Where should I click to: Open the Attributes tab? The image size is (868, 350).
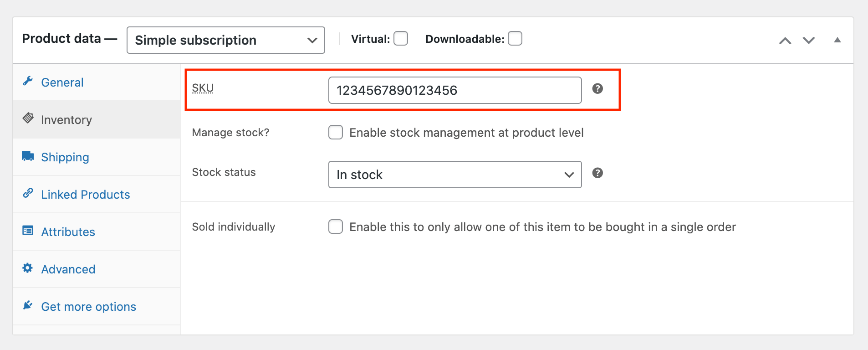[x=97, y=232]
